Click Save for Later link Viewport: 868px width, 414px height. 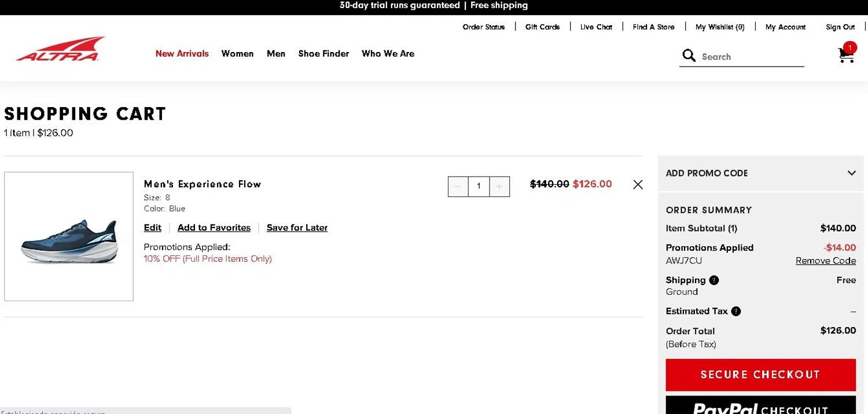[297, 228]
